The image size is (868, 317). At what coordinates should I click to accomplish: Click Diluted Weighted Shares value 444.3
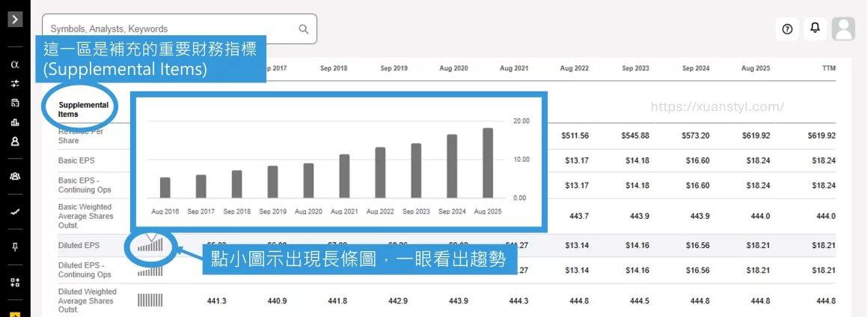click(519, 301)
